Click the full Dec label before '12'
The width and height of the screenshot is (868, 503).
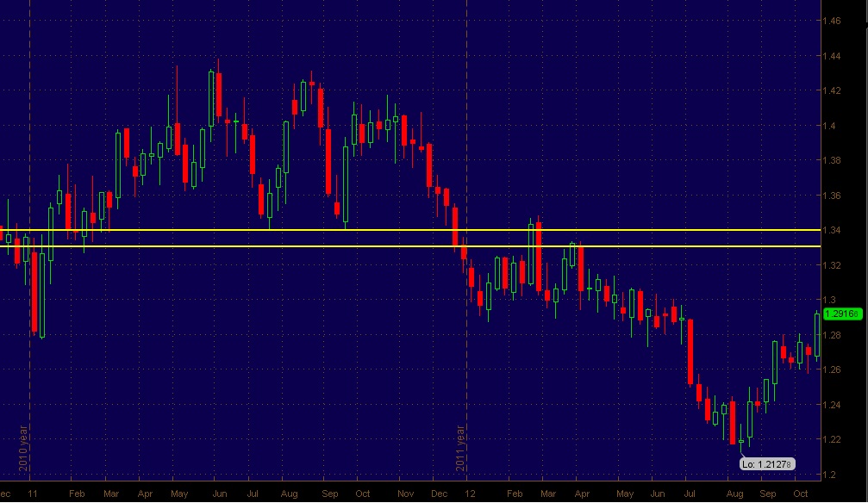pos(439,494)
